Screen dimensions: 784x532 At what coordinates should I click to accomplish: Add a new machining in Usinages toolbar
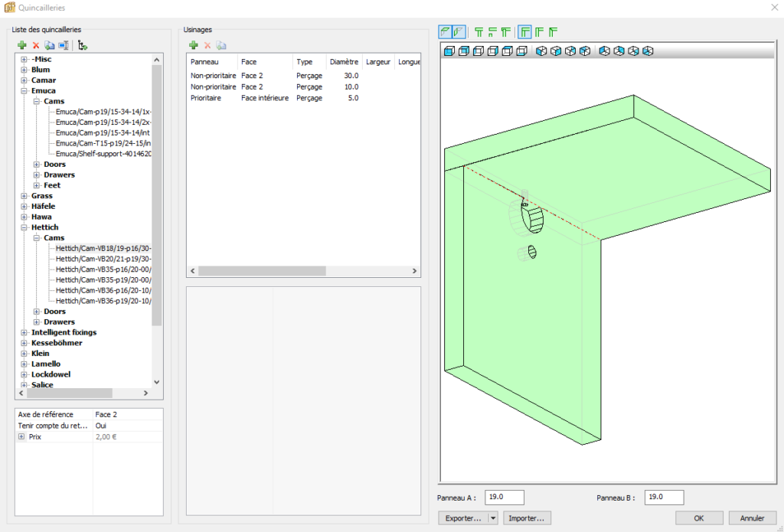point(194,46)
